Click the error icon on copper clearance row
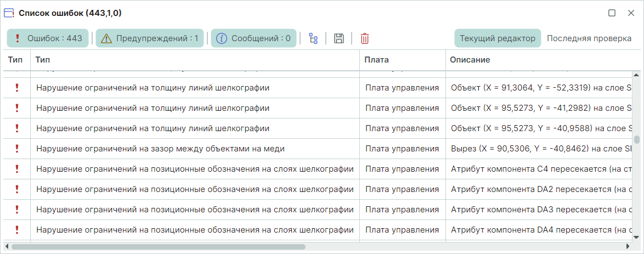 [17, 148]
